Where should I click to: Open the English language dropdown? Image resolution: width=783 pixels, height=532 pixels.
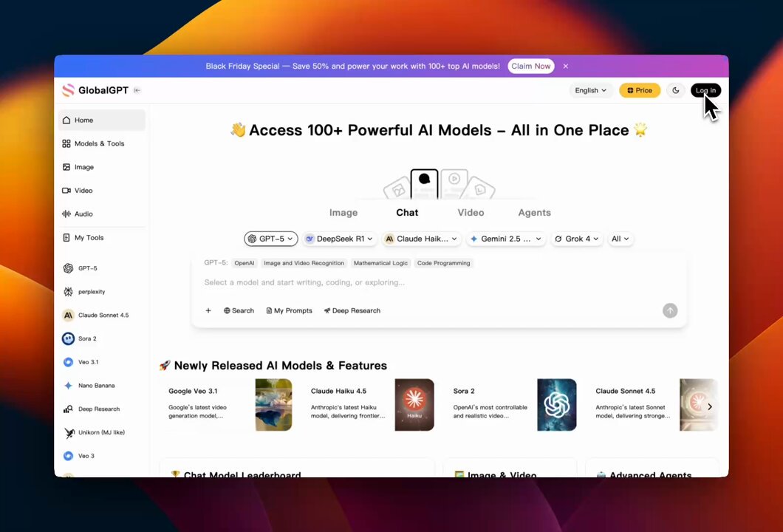point(590,90)
